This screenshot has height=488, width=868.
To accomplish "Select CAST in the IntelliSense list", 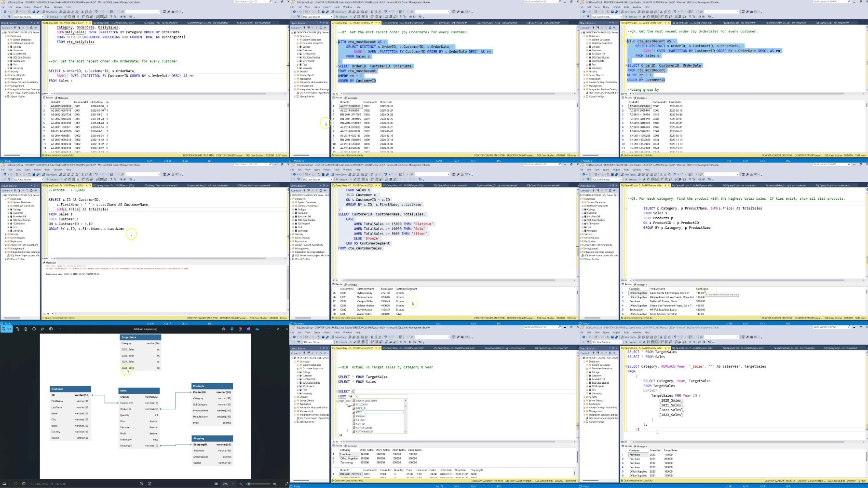I will pyautogui.click(x=380, y=412).
